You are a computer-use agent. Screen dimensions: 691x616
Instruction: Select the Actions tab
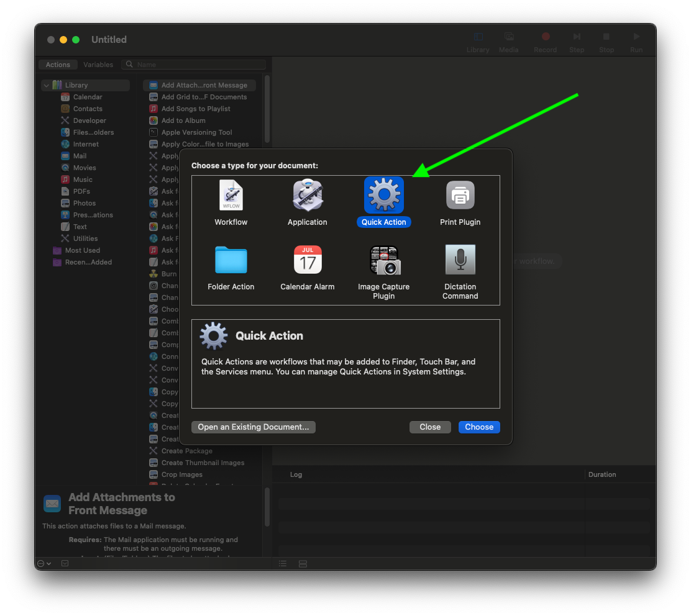click(57, 64)
